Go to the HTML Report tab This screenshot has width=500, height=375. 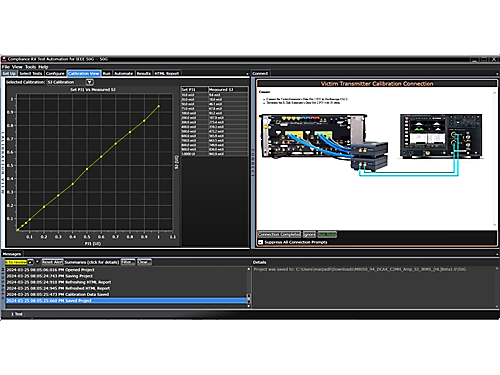click(167, 73)
